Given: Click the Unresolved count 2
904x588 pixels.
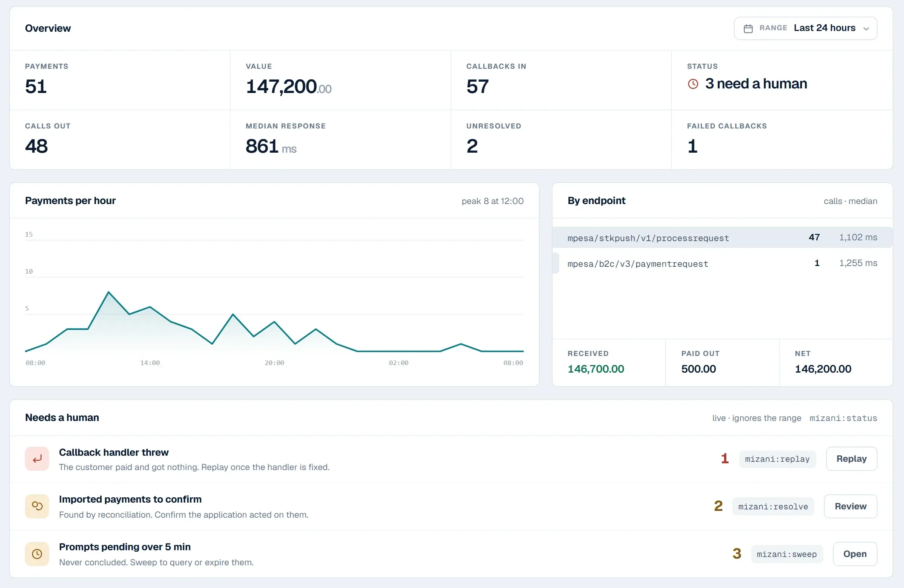Looking at the screenshot, I should pyautogui.click(x=472, y=146).
